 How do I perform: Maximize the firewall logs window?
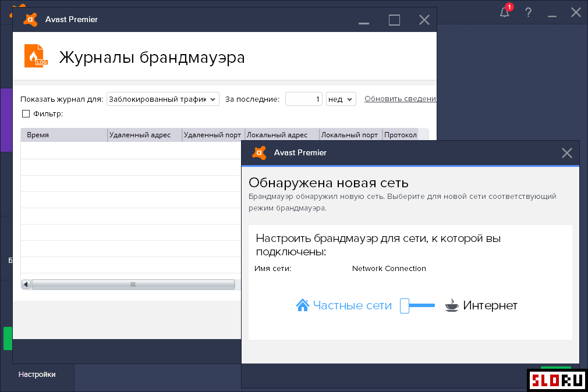(x=395, y=20)
